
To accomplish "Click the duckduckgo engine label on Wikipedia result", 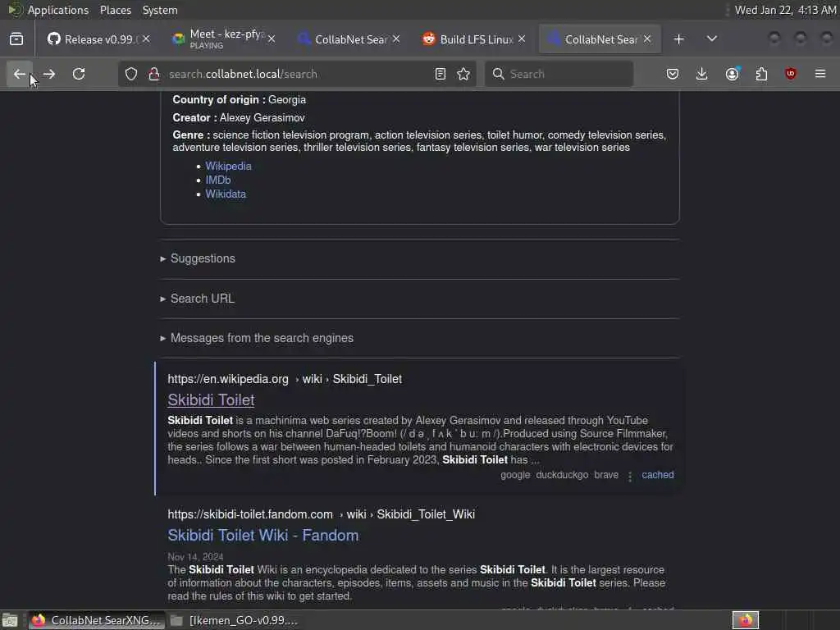I will coord(562,475).
